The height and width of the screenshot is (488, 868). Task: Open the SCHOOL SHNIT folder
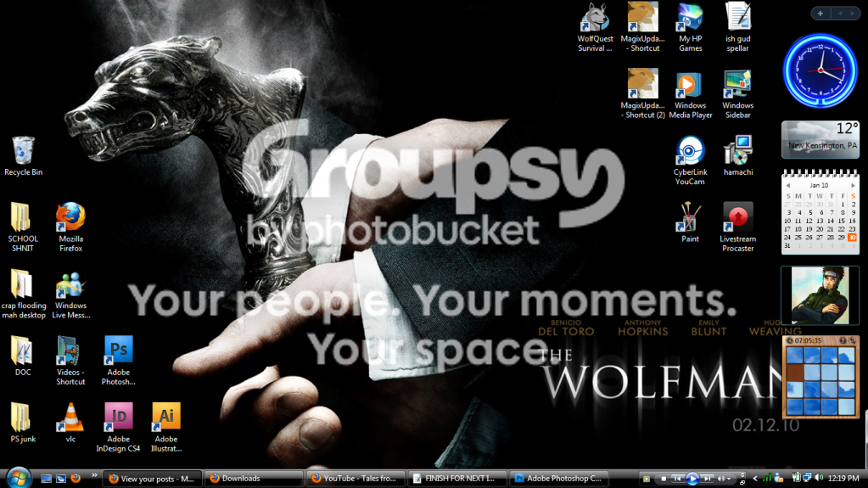click(23, 227)
